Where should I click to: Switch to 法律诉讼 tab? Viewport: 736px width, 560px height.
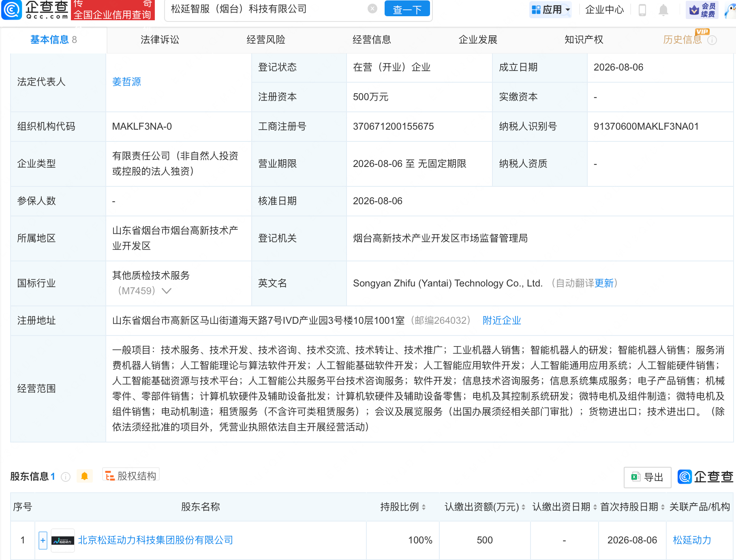pos(160,40)
